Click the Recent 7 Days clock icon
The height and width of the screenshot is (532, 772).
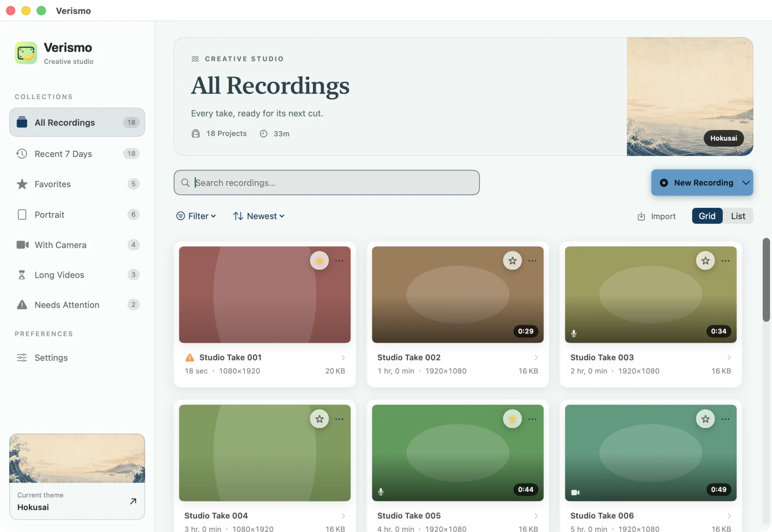pyautogui.click(x=22, y=153)
